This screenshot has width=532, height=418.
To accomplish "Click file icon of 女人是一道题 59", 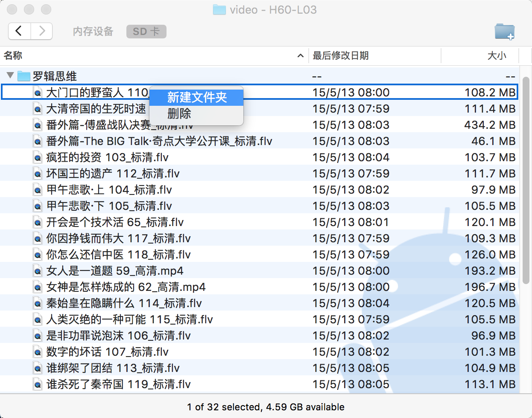I will (x=38, y=271).
